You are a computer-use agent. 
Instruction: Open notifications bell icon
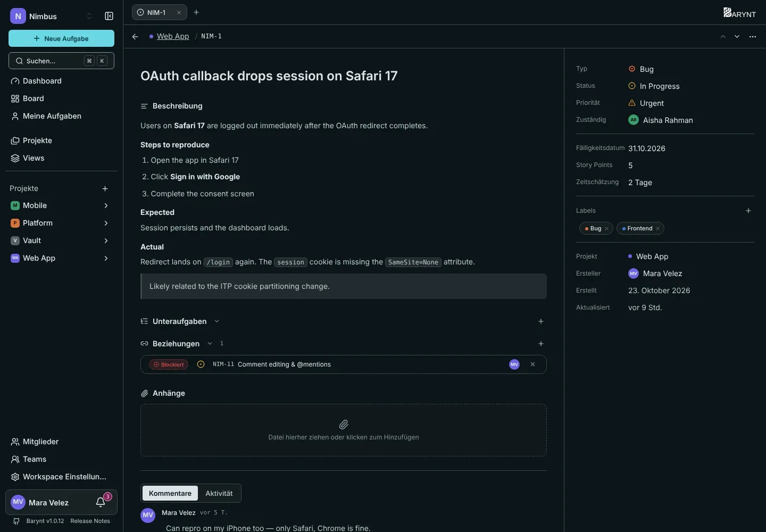coord(101,502)
